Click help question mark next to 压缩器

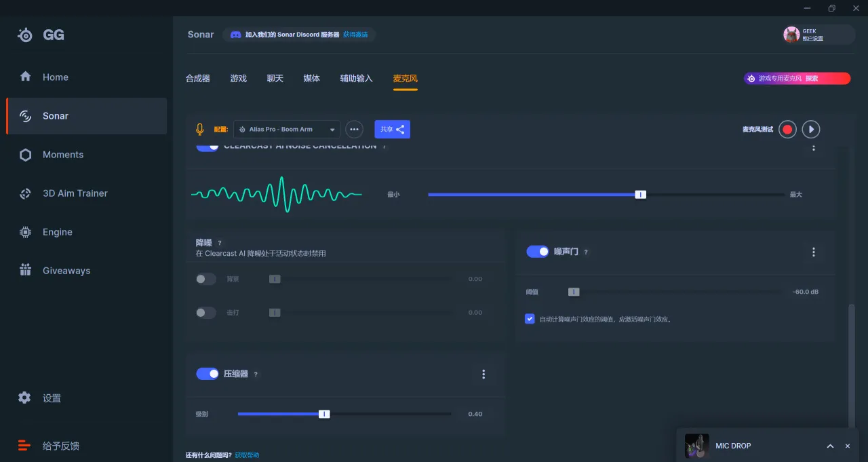(256, 374)
